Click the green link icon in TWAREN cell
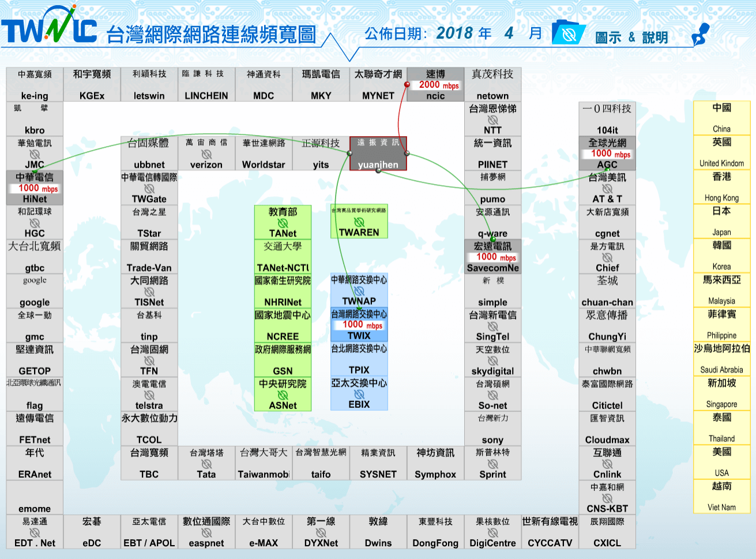 [359, 222]
